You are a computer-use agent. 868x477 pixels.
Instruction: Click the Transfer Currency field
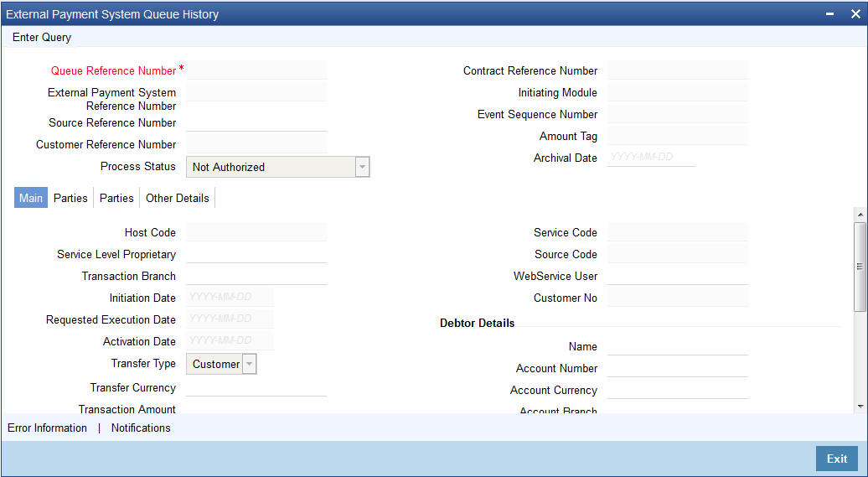pos(256,387)
